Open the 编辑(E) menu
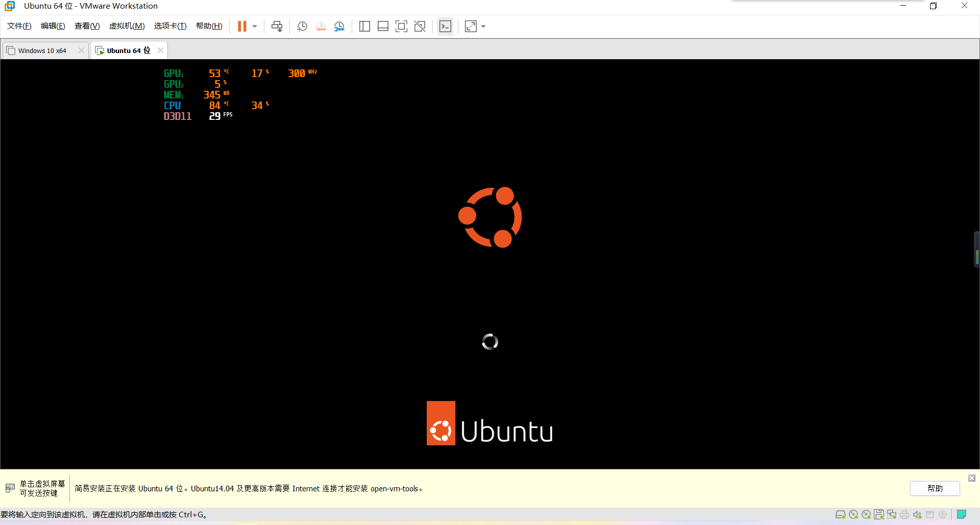 coord(53,26)
